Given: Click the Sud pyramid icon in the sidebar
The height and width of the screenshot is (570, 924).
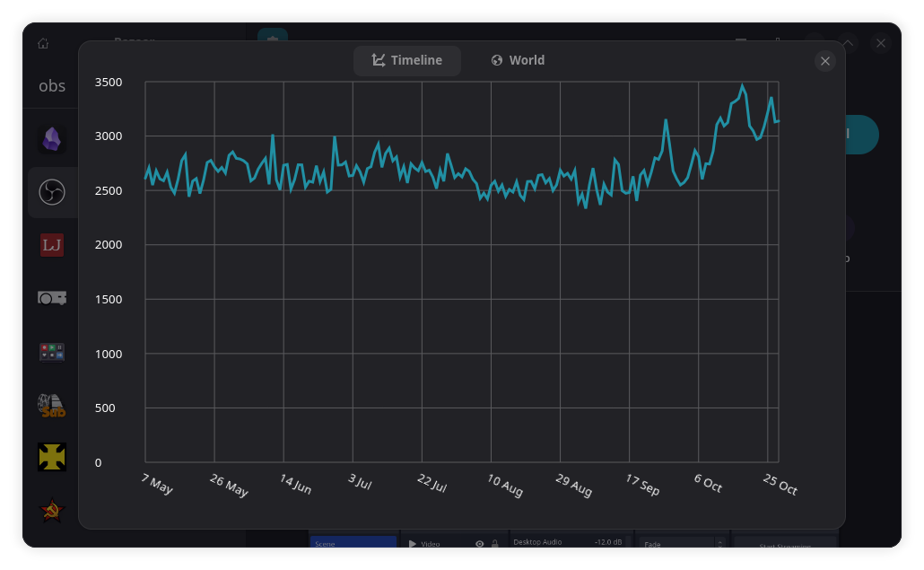Looking at the screenshot, I should point(51,405).
